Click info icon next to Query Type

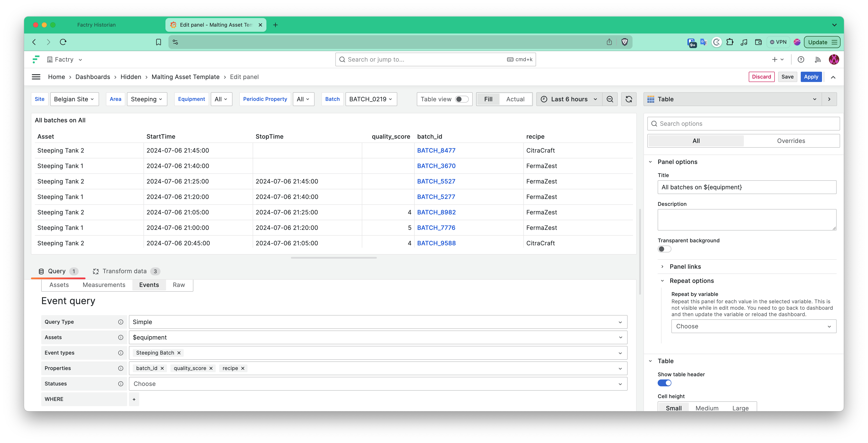tap(121, 322)
